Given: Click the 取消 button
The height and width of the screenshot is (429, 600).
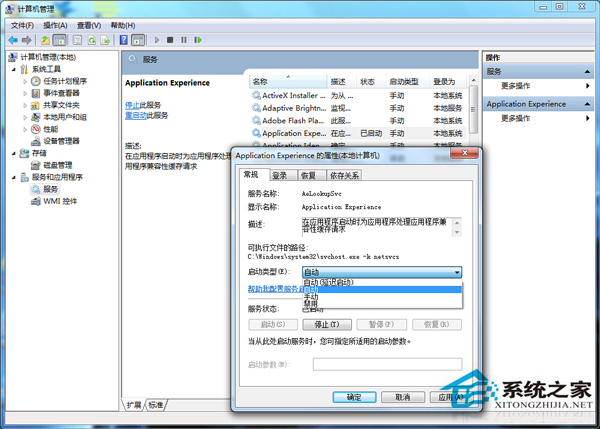Looking at the screenshot, I should 403,397.
